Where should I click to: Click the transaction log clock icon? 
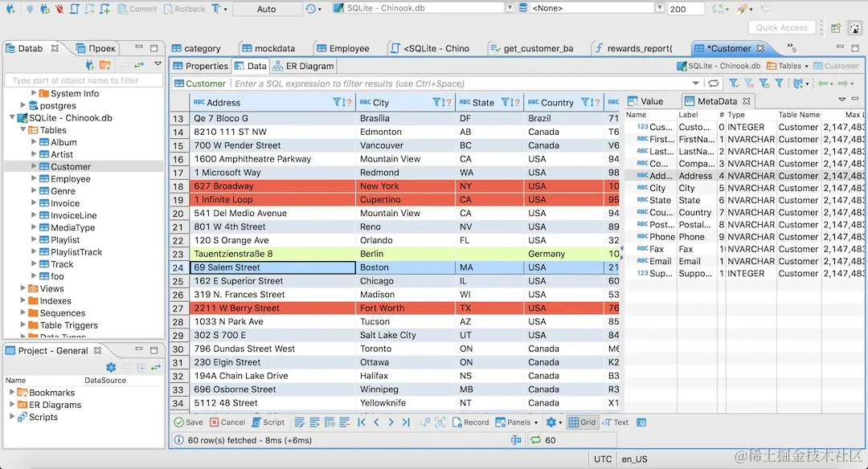310,9
